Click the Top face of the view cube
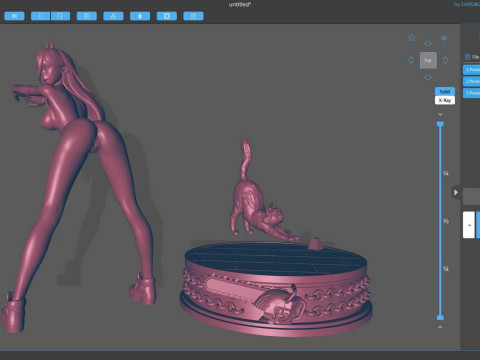Image resolution: width=480 pixels, height=360 pixels. [x=428, y=60]
